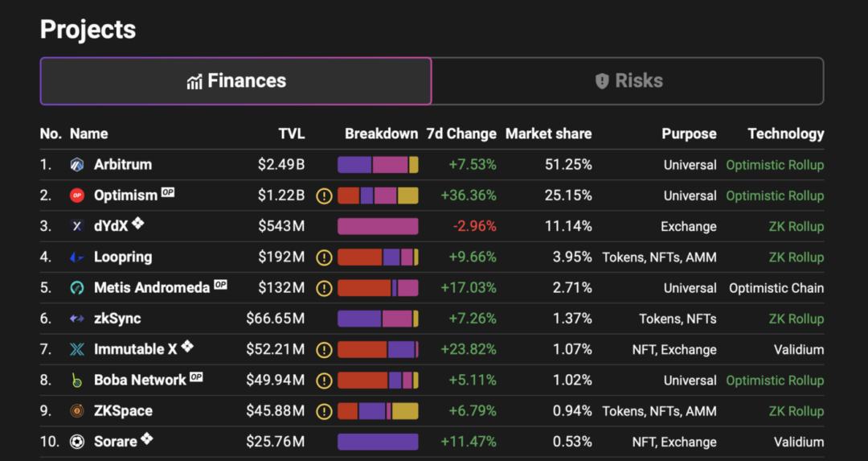
Task: Click the shield icon in Risks tab
Action: click(602, 81)
